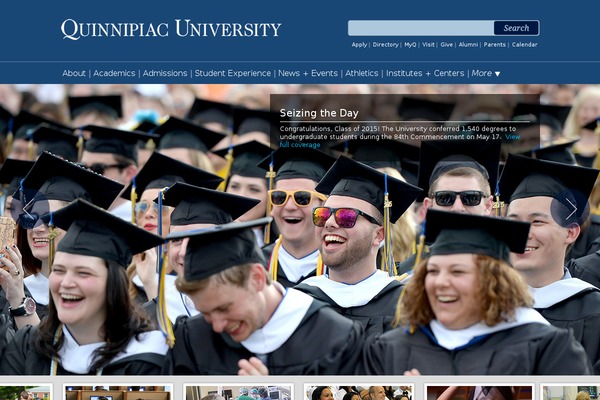This screenshot has width=600, height=400.
Task: Open the Admissions menu
Action: pyautogui.click(x=165, y=73)
